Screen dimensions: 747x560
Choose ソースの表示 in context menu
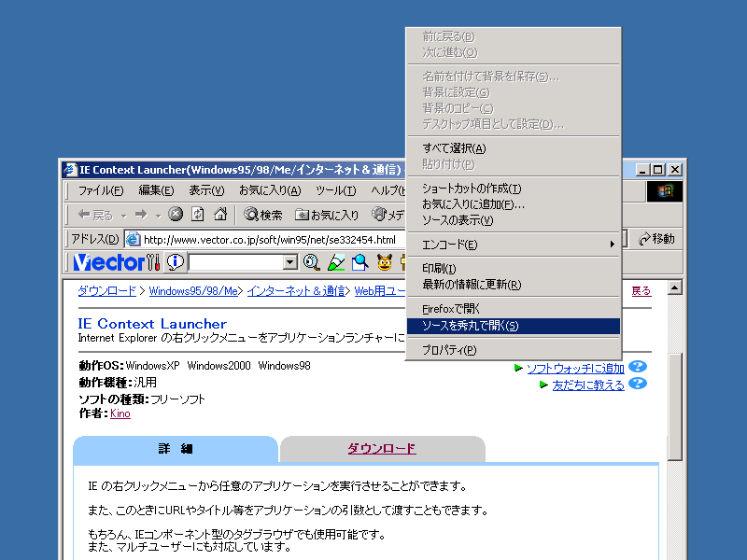point(513,220)
